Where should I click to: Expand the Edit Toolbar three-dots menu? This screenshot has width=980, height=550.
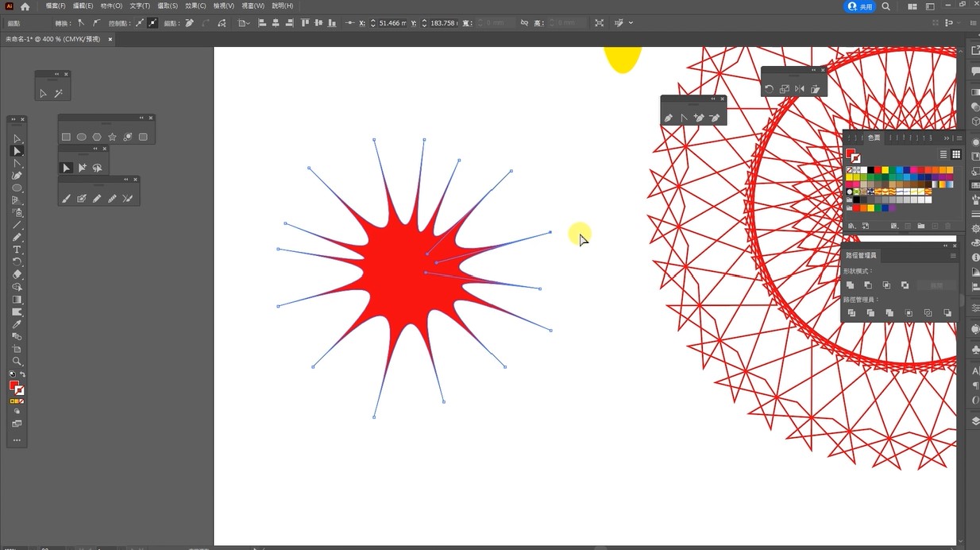17,440
